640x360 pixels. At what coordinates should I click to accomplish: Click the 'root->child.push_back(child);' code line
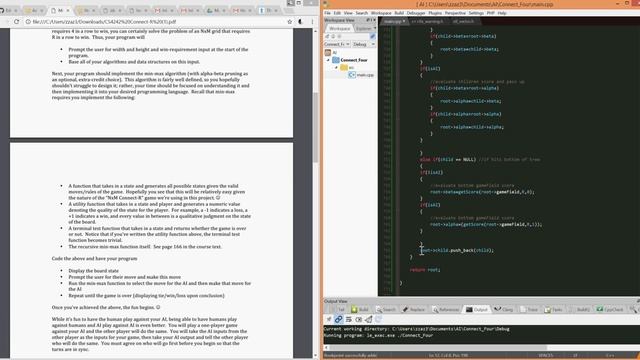tap(457, 250)
